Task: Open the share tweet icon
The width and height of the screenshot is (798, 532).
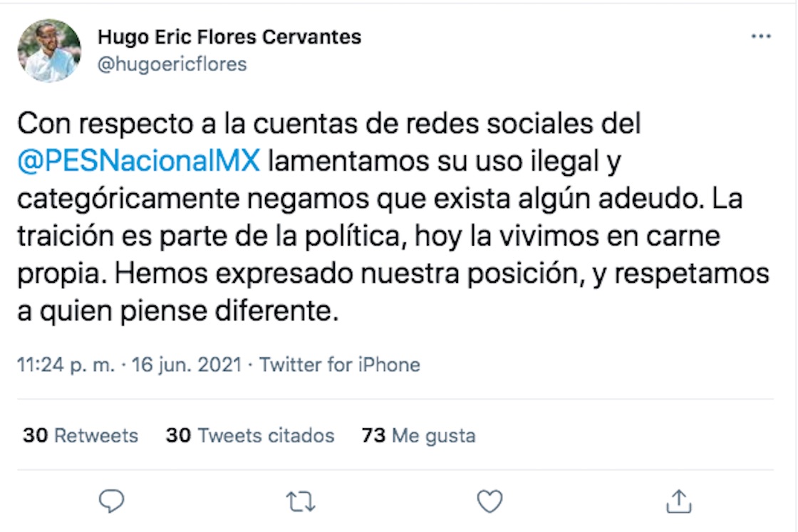Action: click(x=678, y=501)
